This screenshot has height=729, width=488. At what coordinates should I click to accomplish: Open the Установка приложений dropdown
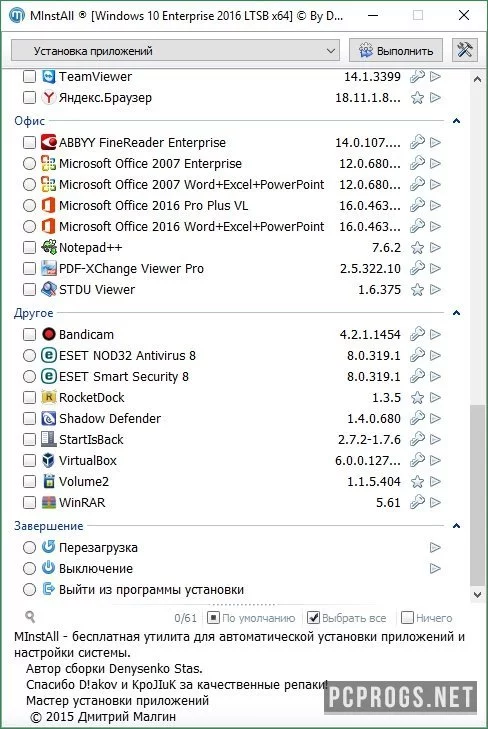(175, 50)
